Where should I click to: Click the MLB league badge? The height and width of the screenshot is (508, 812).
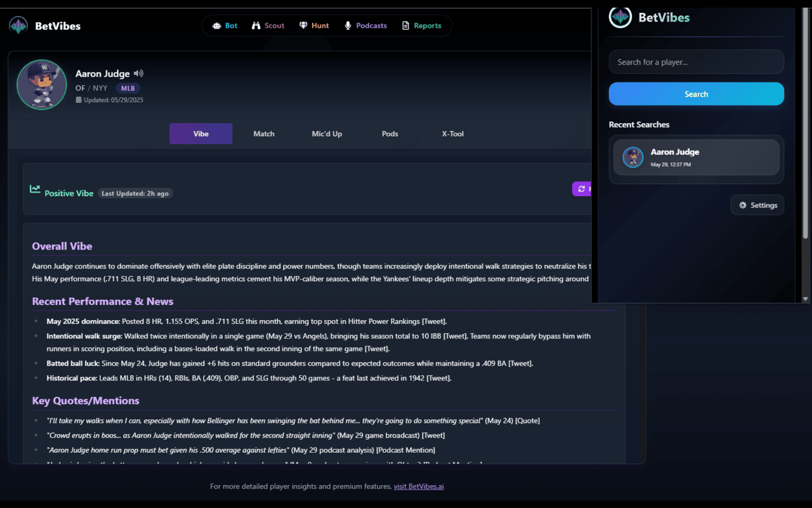click(128, 88)
